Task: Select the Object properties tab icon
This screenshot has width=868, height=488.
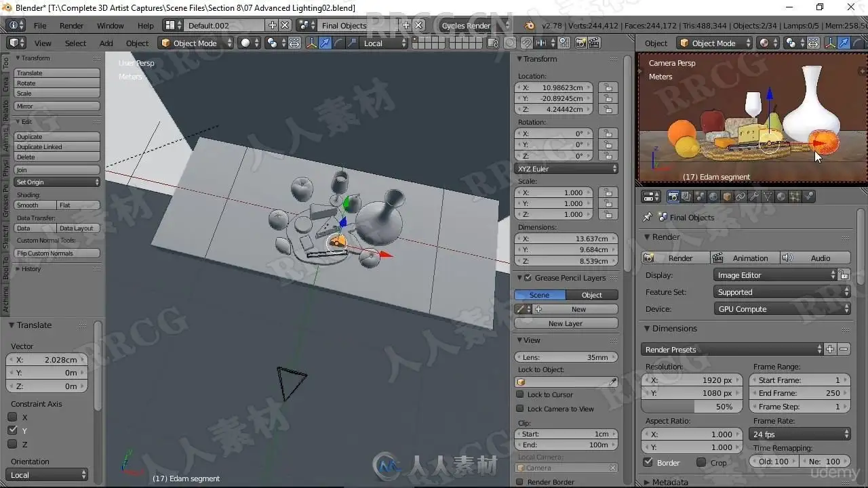Action: (x=727, y=197)
